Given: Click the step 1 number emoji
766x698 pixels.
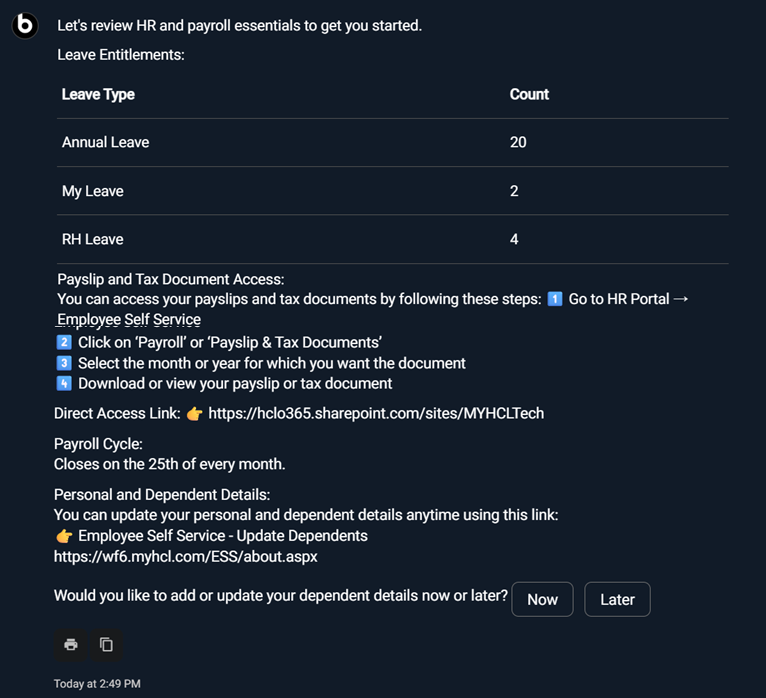Looking at the screenshot, I should click(555, 299).
